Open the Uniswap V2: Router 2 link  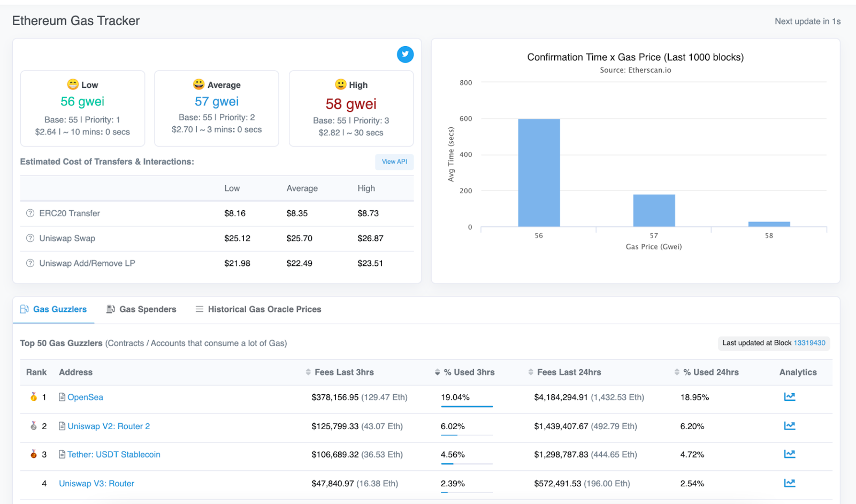click(109, 426)
